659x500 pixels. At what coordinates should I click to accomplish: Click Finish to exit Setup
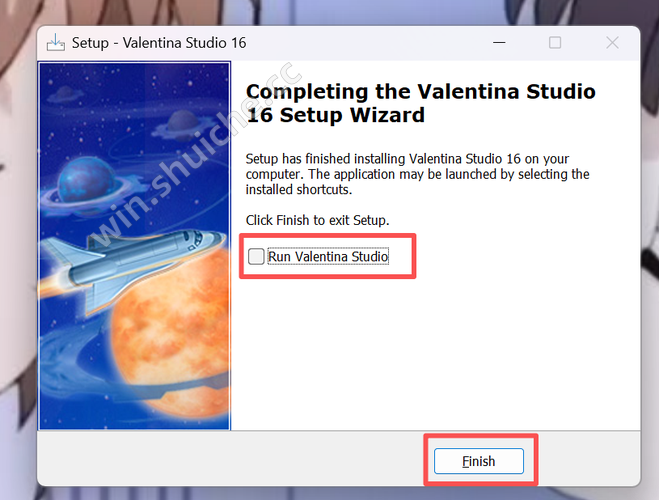(x=479, y=461)
